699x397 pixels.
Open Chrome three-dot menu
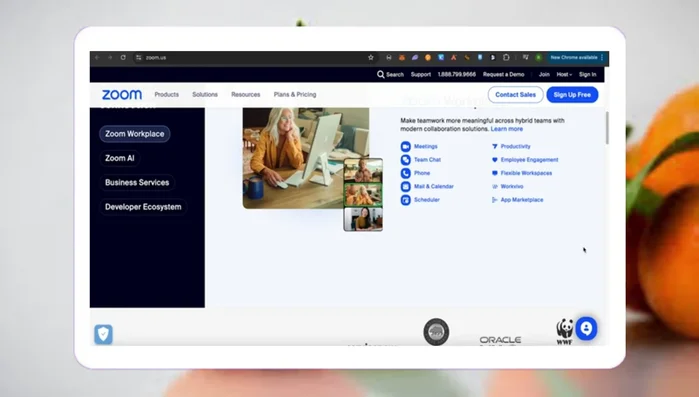coord(602,57)
